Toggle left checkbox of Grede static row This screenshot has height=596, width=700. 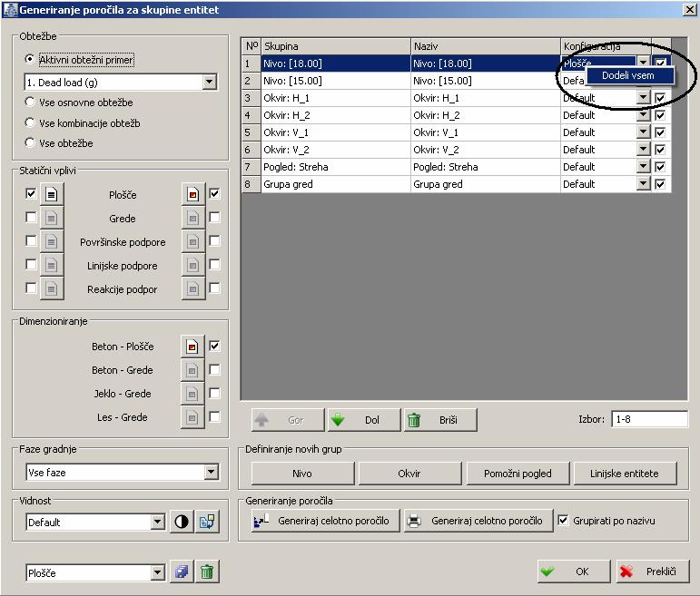tap(31, 217)
